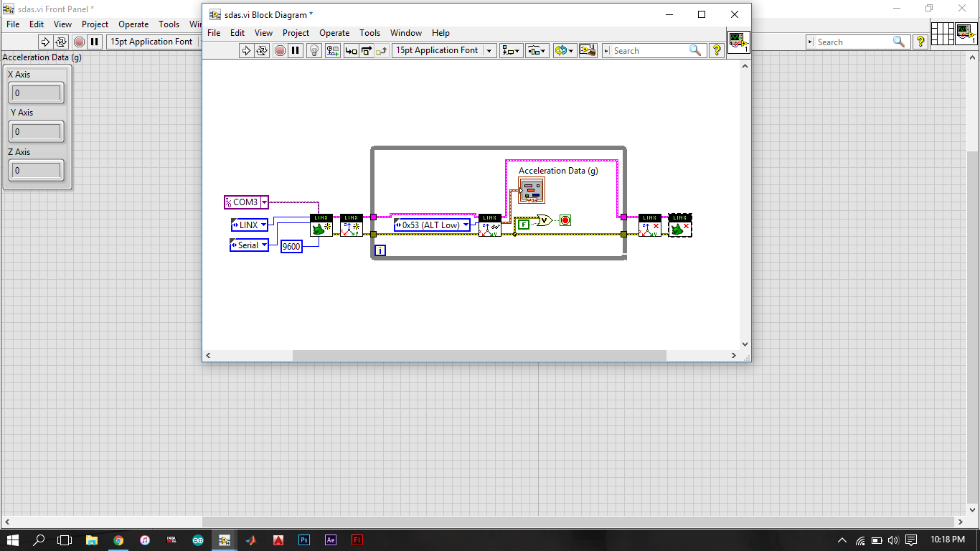Open Context Help in Block Diagram
Image resolution: width=980 pixels, height=551 pixels.
tap(716, 50)
